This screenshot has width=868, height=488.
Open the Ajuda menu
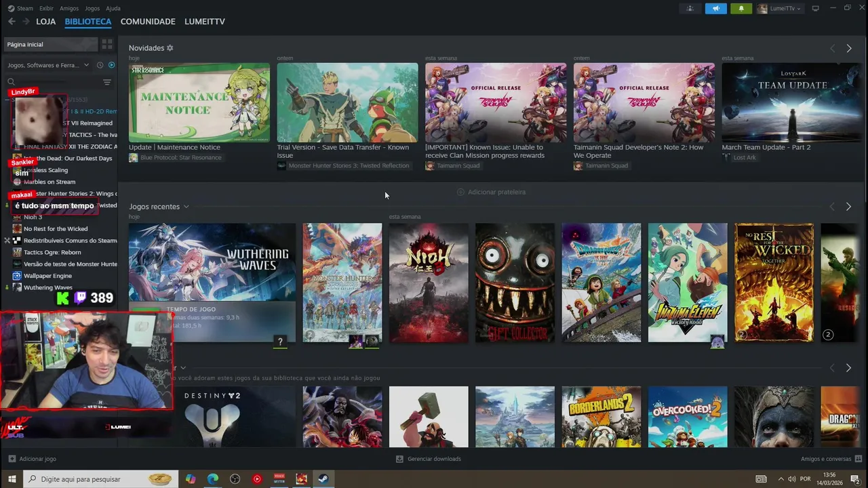point(113,8)
